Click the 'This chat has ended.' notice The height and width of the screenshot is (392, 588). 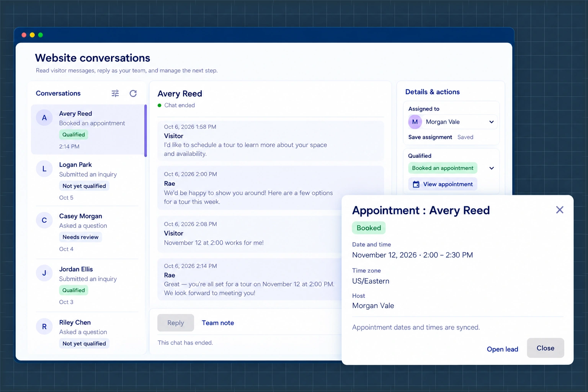point(185,343)
